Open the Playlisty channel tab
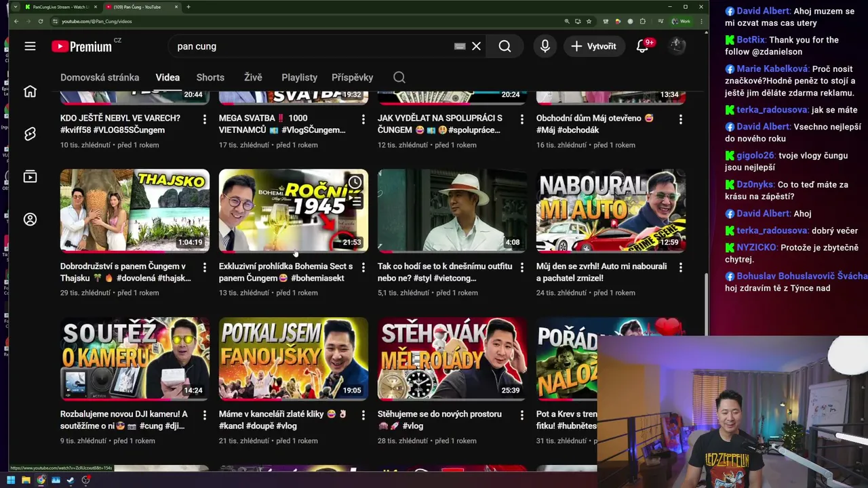Image resolution: width=868 pixels, height=488 pixels. coord(299,77)
